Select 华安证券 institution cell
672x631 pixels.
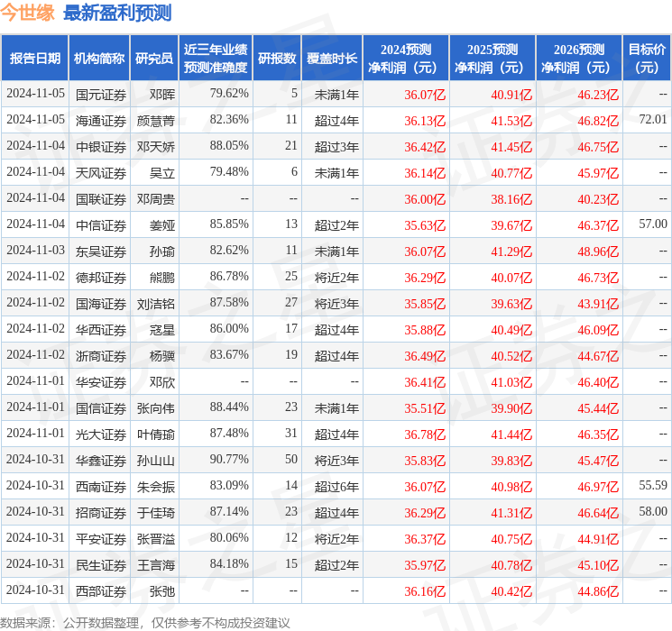coord(101,381)
